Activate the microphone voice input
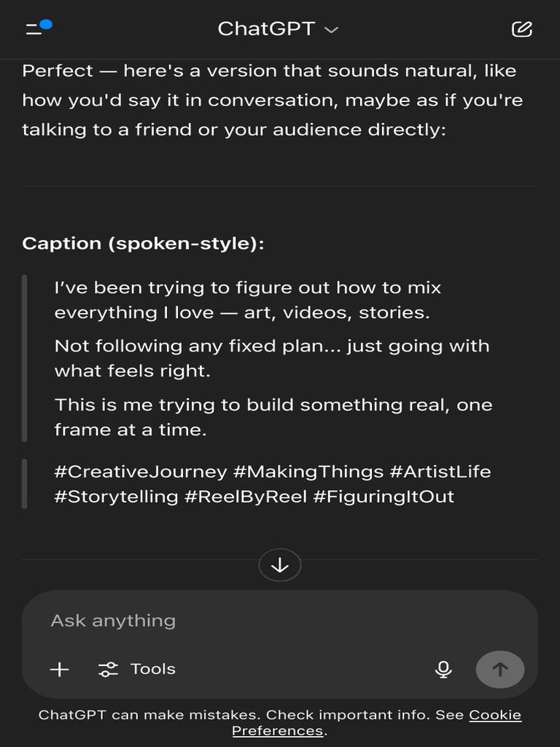560x747 pixels. (x=443, y=669)
